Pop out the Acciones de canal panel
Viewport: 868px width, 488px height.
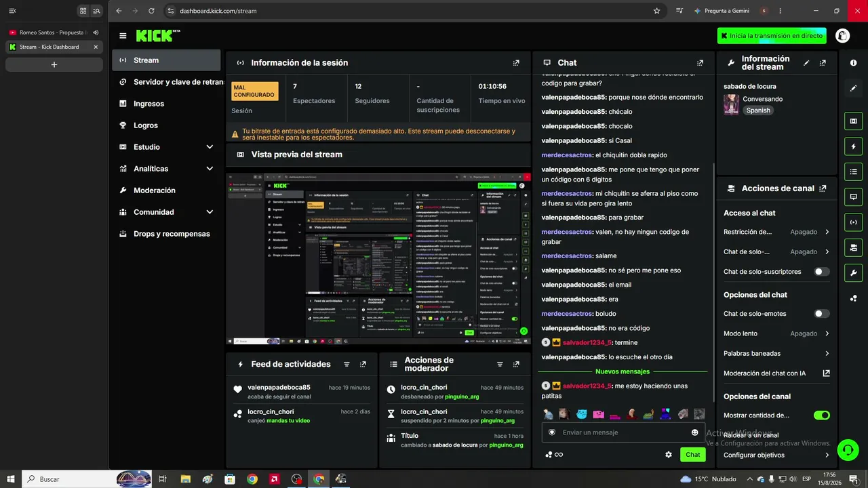coord(823,188)
